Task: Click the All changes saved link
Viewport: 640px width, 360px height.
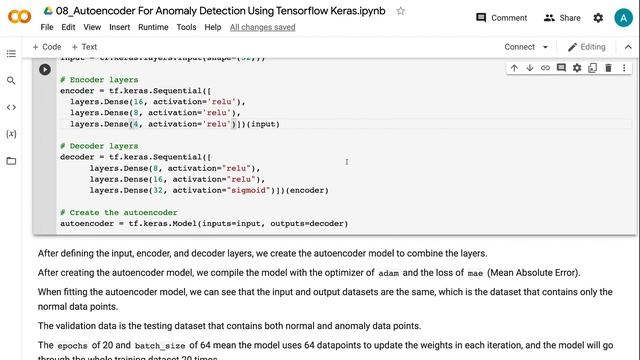Action: [262, 27]
